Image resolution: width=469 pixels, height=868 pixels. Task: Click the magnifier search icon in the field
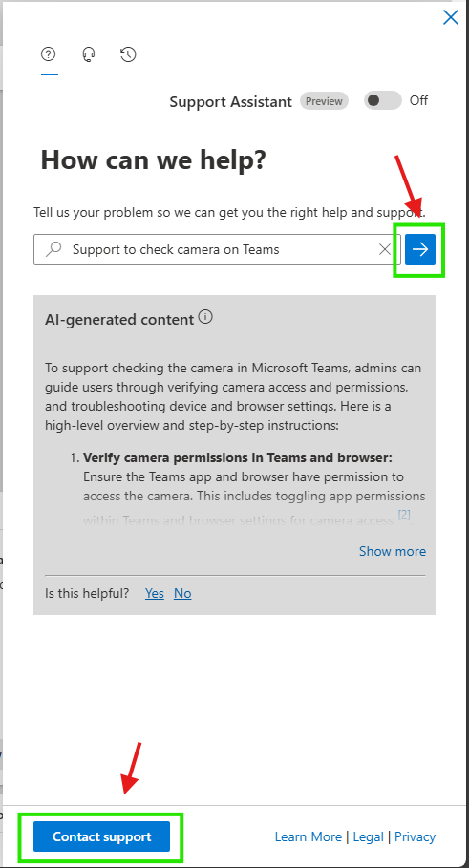pyautogui.click(x=53, y=249)
